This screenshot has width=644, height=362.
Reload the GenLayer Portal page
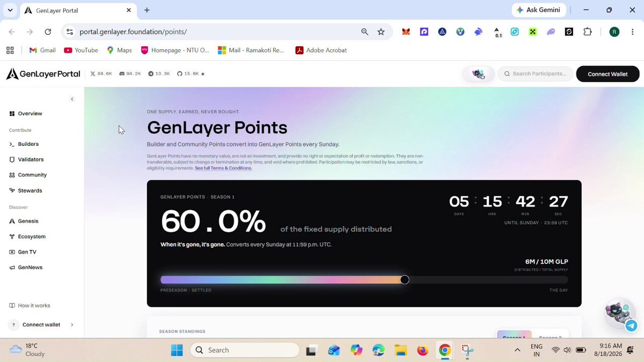tap(48, 32)
